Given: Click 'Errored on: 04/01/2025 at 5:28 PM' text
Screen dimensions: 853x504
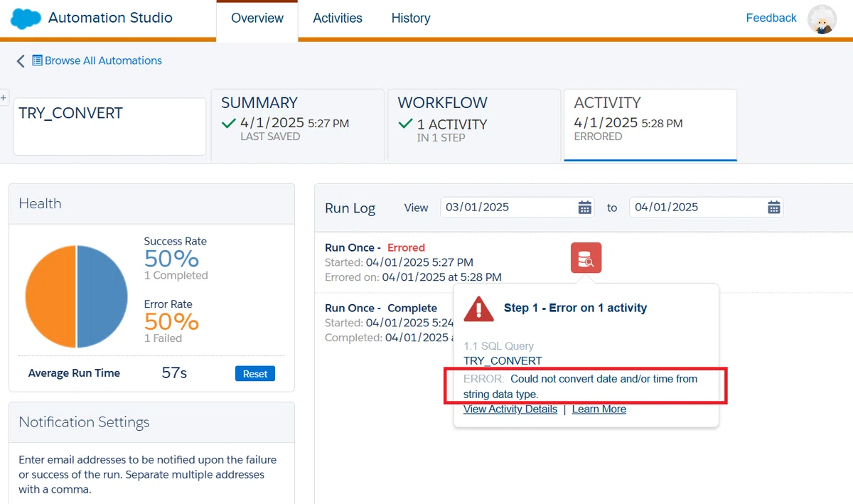Looking at the screenshot, I should 413,277.
